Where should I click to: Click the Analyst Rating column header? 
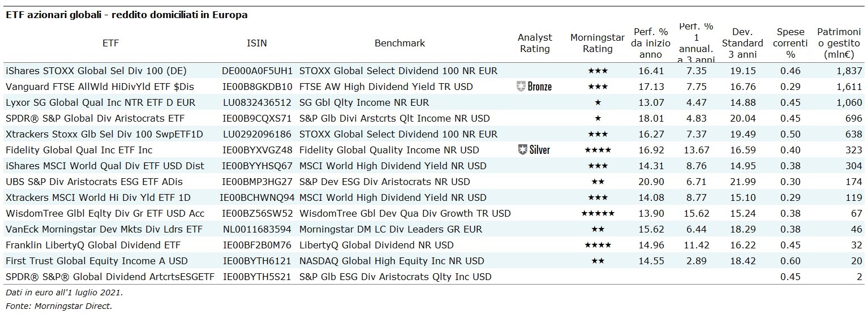tap(535, 43)
